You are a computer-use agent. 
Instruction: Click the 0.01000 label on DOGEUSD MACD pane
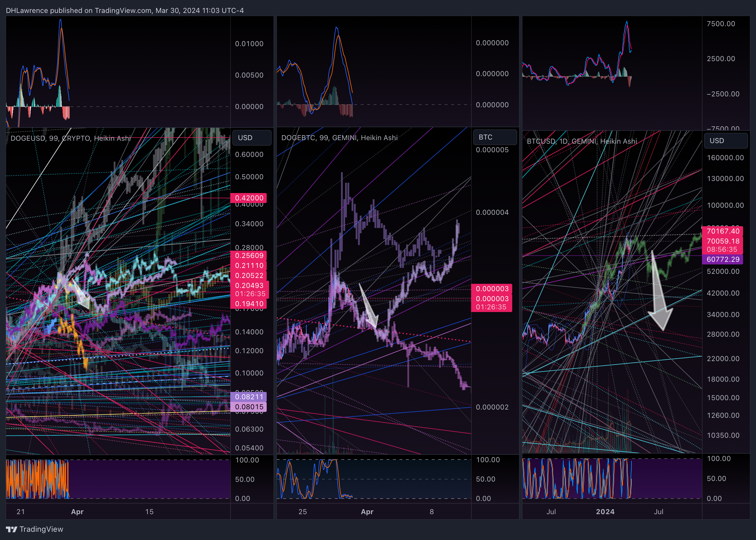[x=249, y=44]
